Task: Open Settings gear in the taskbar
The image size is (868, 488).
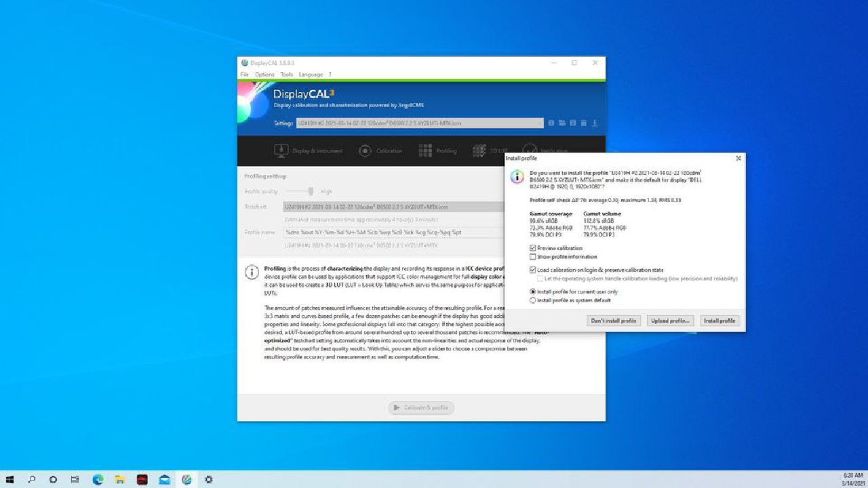Action: point(209,479)
